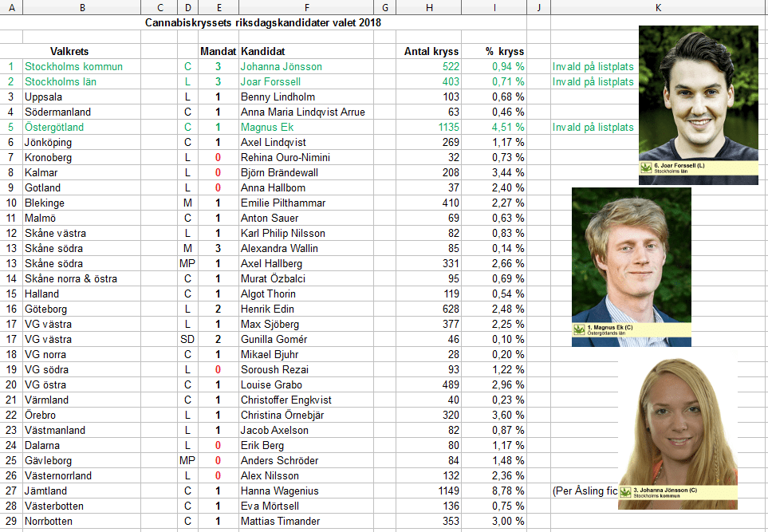Select the photo of Magnus Ek
This screenshot has height=532, width=768.
click(x=631, y=254)
